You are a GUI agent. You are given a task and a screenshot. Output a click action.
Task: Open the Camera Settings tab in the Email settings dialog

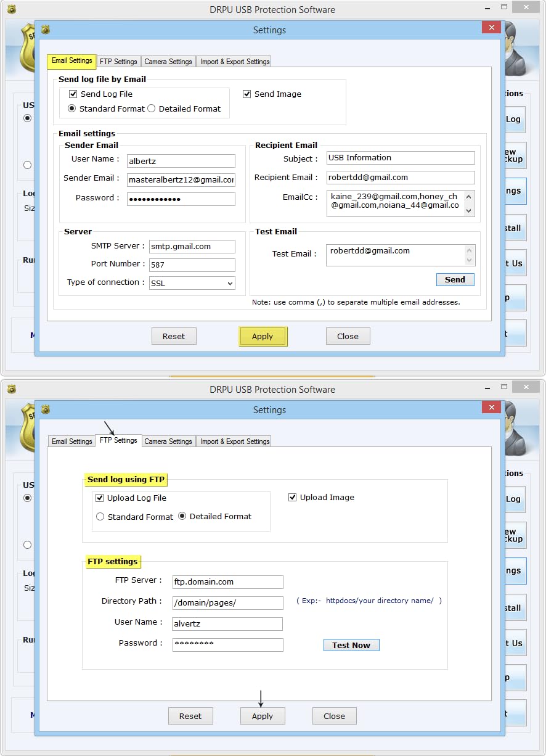click(168, 62)
